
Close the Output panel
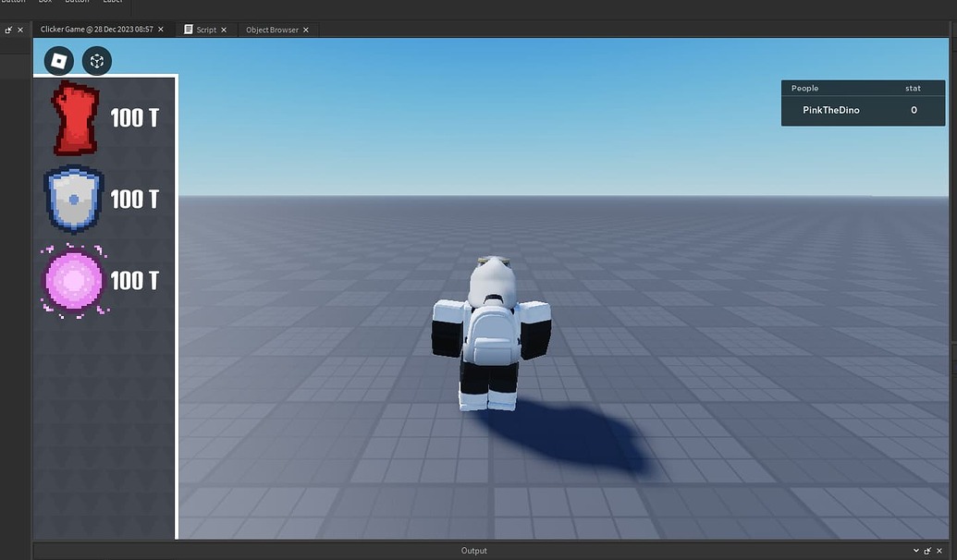point(939,551)
